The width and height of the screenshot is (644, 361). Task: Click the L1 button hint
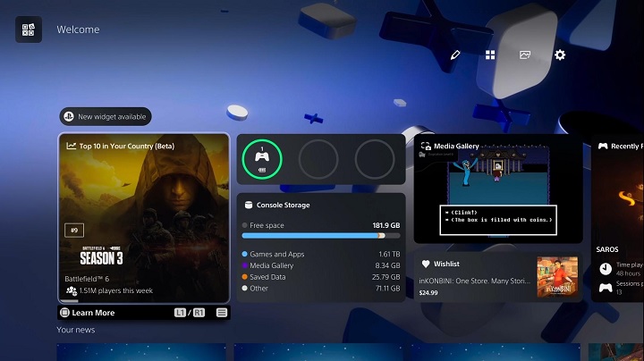coord(180,313)
